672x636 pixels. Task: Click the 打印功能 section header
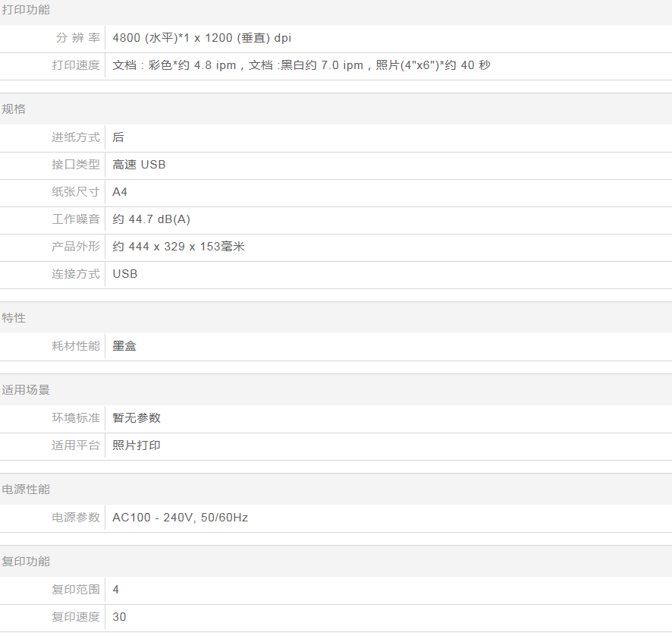coord(26,10)
